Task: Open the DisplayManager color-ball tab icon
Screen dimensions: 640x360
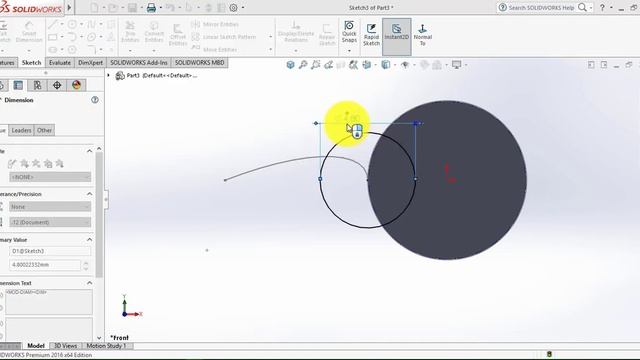Action: (76, 85)
